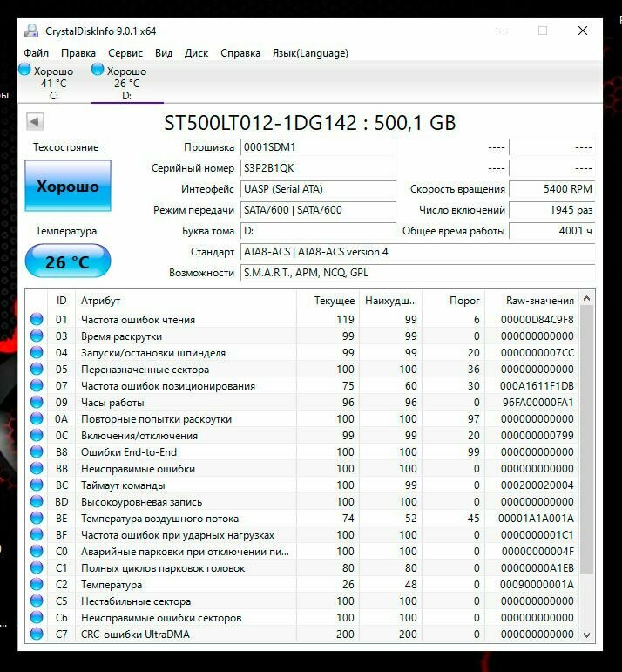
Task: Click the Стандарт field ATA8-ACS
Action: [417, 252]
